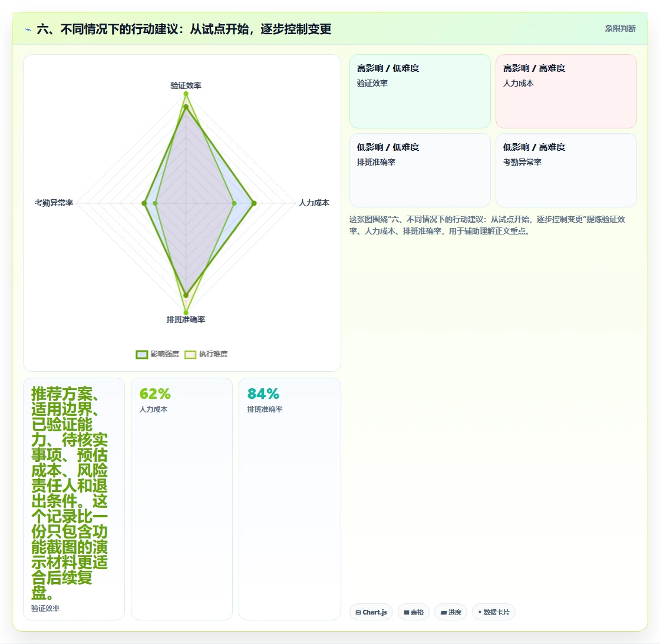
Task: Click the 数据卡片 tag chip
Action: (x=494, y=612)
